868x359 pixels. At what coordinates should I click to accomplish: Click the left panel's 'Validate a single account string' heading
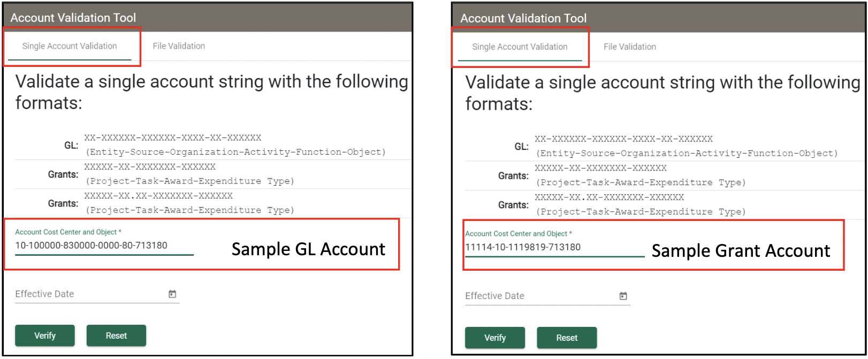tap(212, 91)
